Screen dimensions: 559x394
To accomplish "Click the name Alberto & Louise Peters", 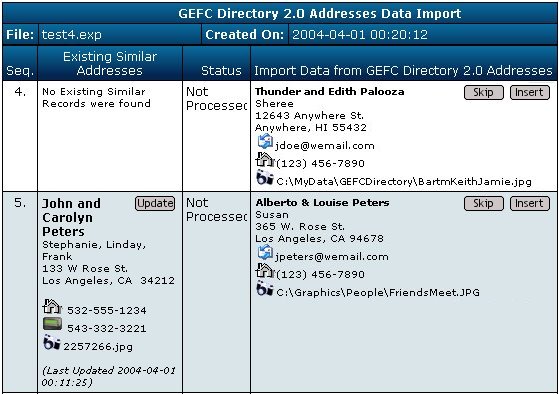I will 322,203.
